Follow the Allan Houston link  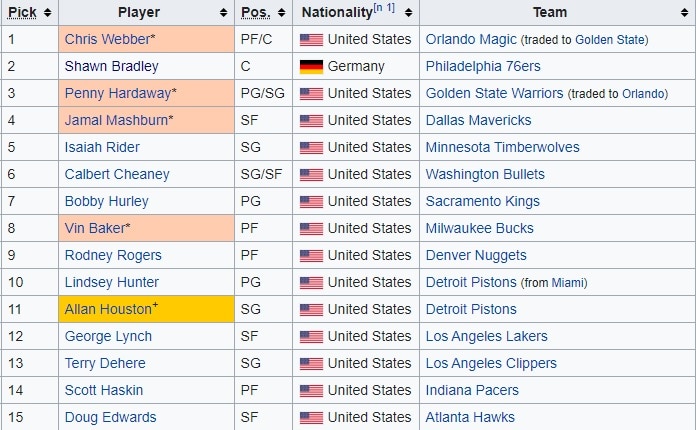tap(107, 309)
